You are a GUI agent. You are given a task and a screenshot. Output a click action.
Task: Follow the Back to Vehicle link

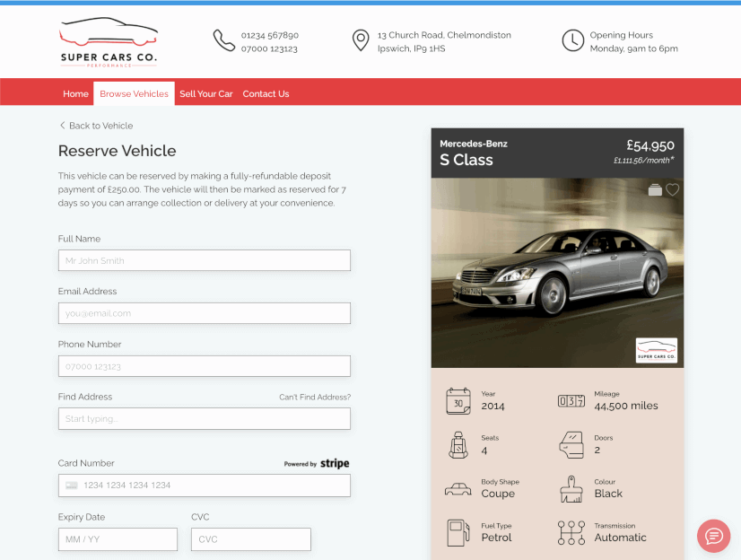[96, 126]
